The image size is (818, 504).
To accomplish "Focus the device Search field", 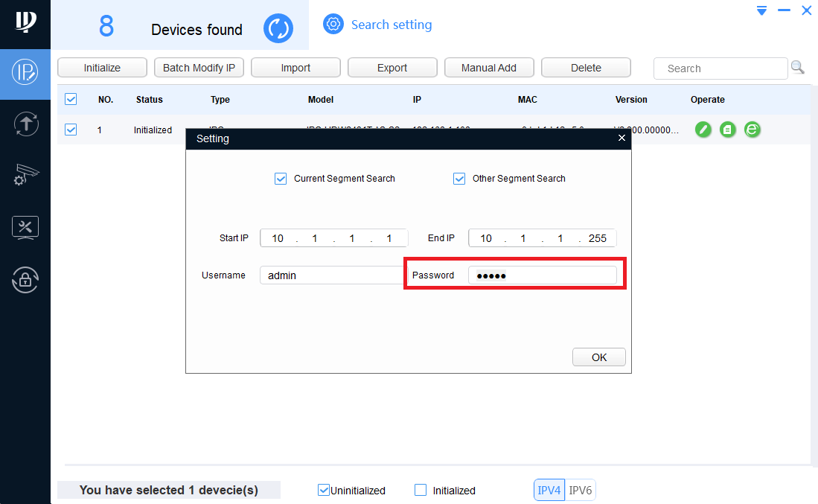I will (720, 68).
